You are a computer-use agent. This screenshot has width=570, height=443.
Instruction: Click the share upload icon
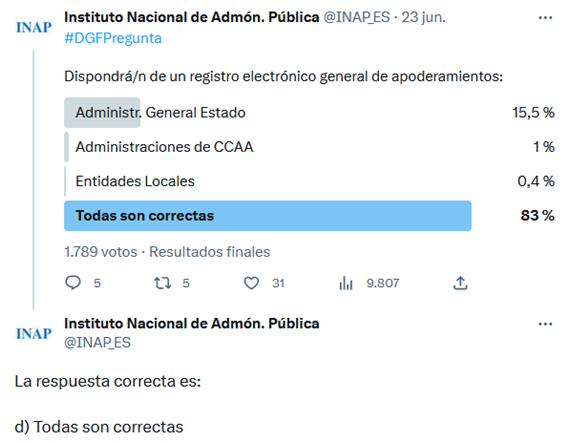460,283
